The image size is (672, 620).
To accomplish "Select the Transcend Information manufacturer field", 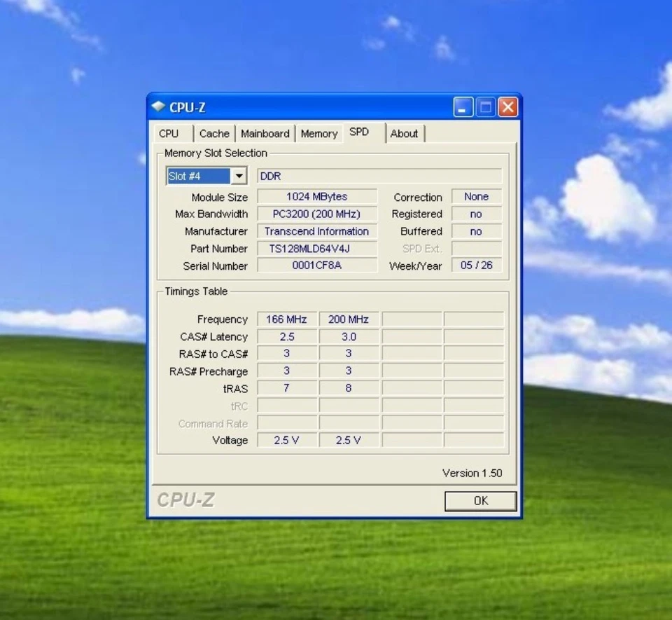I will click(x=317, y=231).
